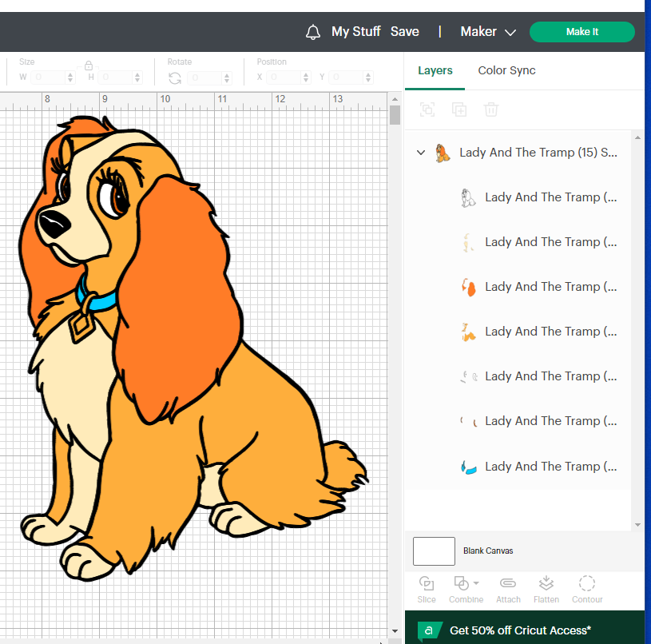The width and height of the screenshot is (651, 644).
Task: Open the Maker machine dropdown
Action: coord(488,32)
